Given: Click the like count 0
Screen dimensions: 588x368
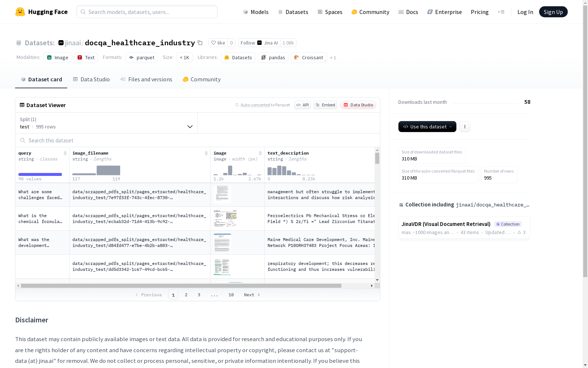Looking at the screenshot, I should click(x=232, y=43).
